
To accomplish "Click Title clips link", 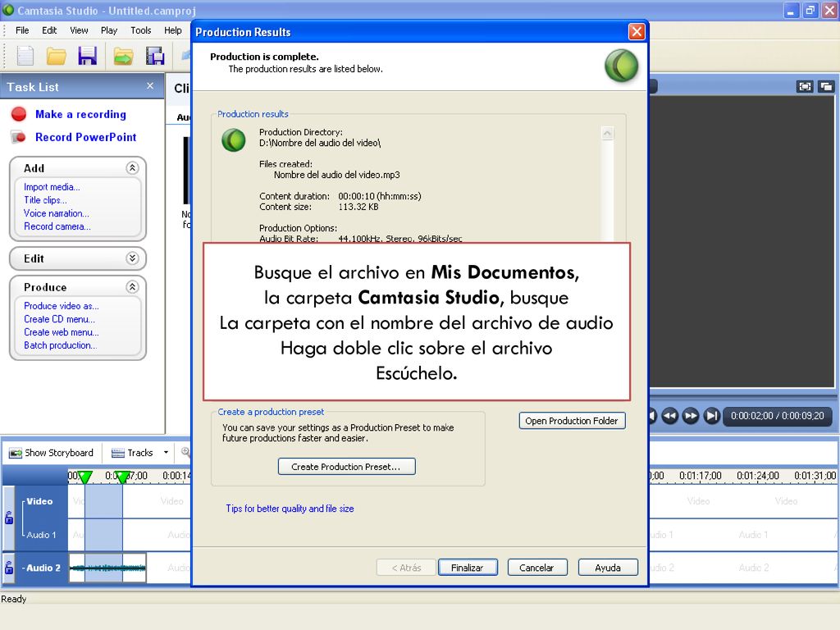I will pyautogui.click(x=45, y=200).
